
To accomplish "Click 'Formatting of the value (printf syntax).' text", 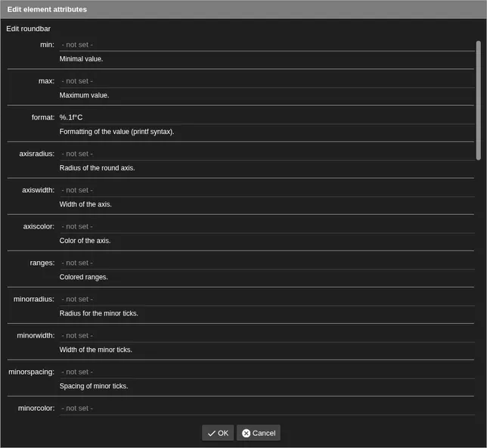I will (116, 132).
